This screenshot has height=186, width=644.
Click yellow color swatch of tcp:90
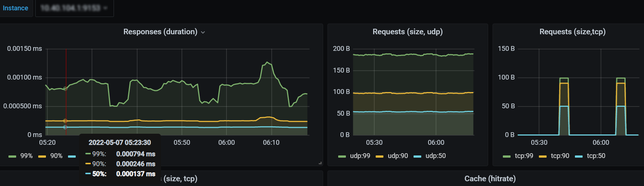(x=543, y=157)
